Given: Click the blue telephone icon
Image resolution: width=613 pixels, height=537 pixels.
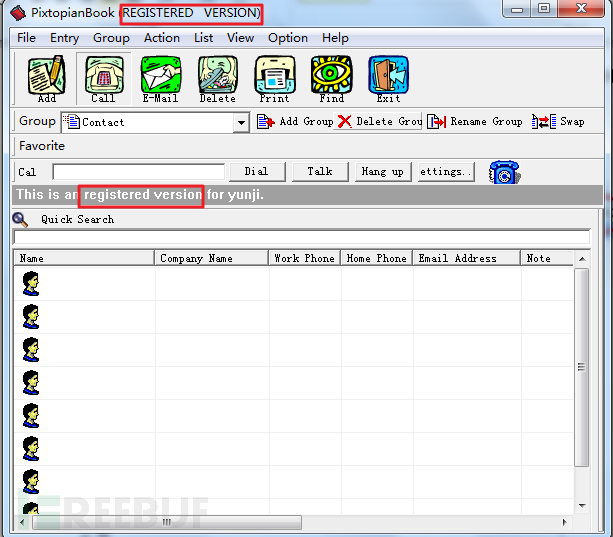Looking at the screenshot, I should click(x=504, y=172).
